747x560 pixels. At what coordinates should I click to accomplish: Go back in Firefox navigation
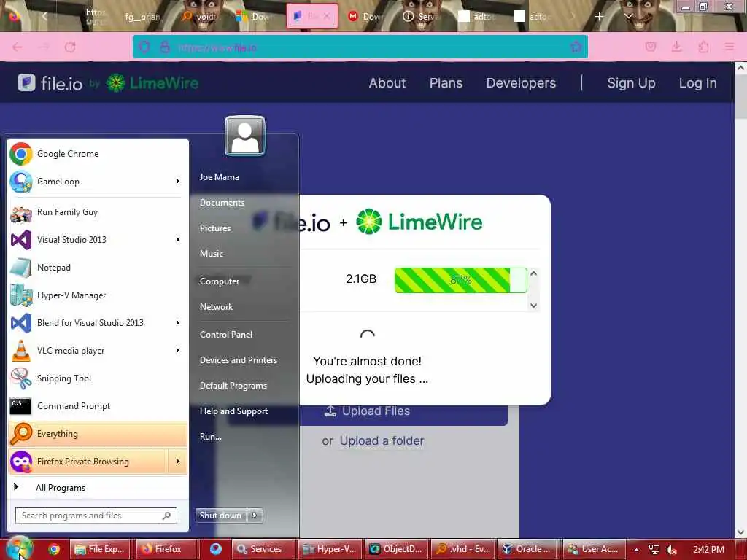[x=18, y=47]
